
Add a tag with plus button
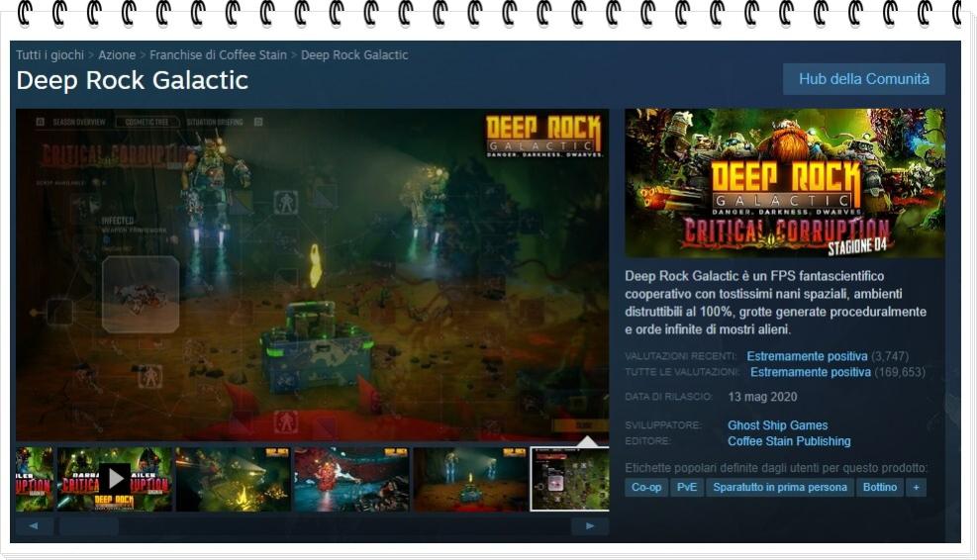(x=916, y=487)
